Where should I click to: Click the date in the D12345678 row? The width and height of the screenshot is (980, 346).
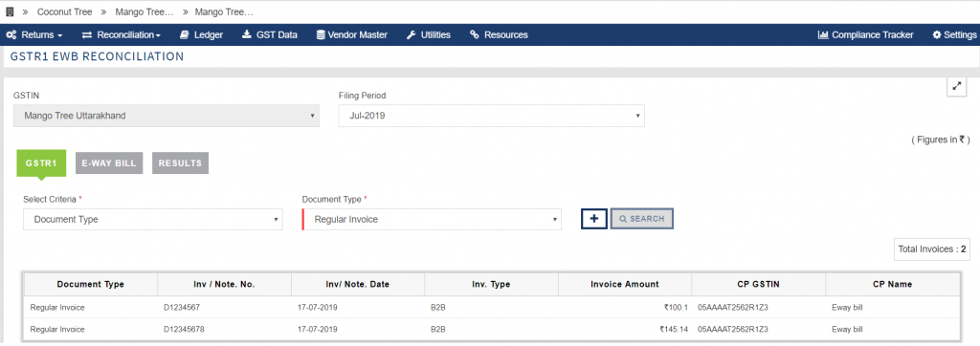318,329
